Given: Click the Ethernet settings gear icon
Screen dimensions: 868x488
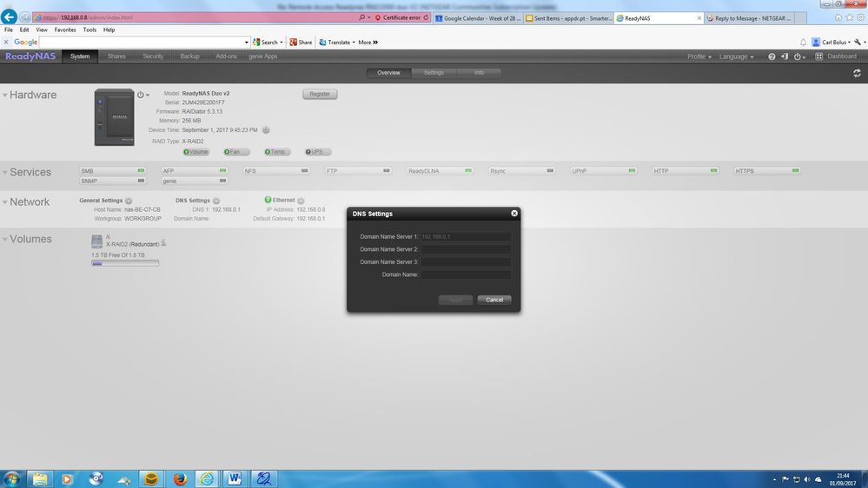Looking at the screenshot, I should 301,201.
